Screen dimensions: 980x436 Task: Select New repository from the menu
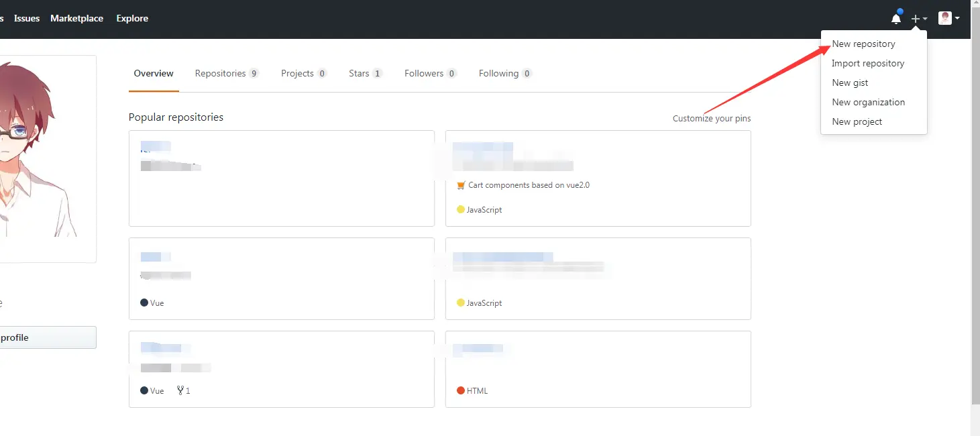(863, 44)
